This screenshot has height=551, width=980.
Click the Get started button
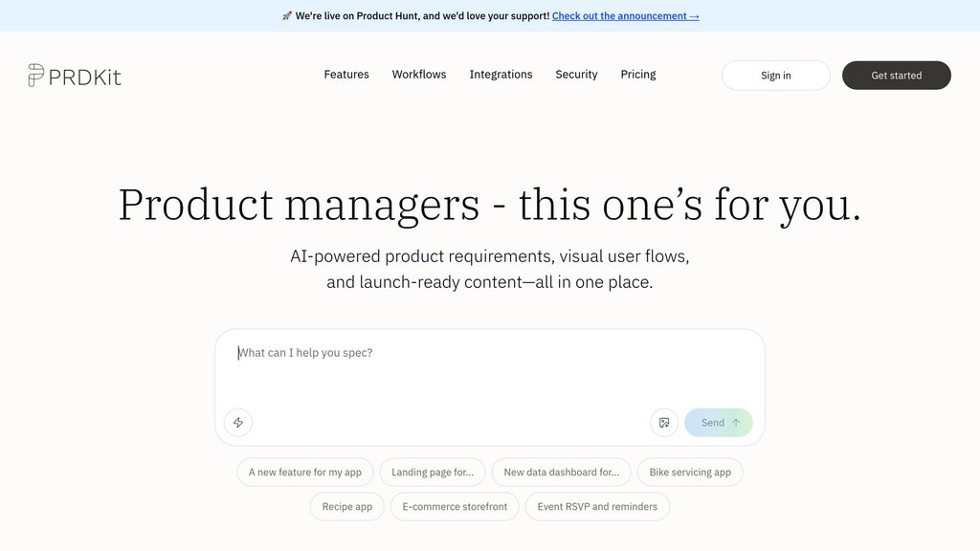896,75
